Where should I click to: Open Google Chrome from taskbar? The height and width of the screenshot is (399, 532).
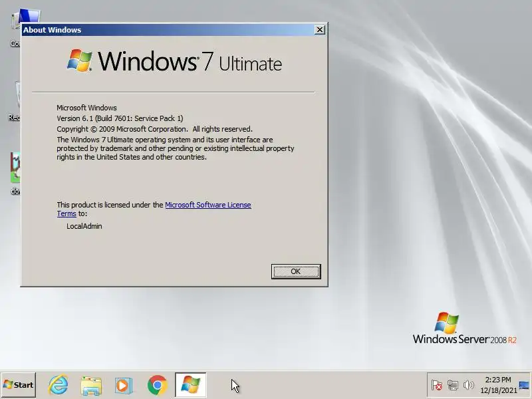[158, 385]
